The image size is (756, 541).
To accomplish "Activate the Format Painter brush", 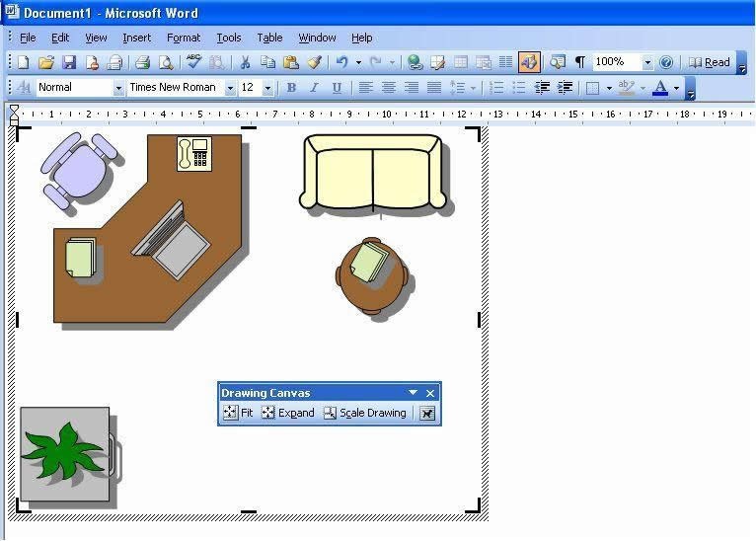I will (315, 62).
